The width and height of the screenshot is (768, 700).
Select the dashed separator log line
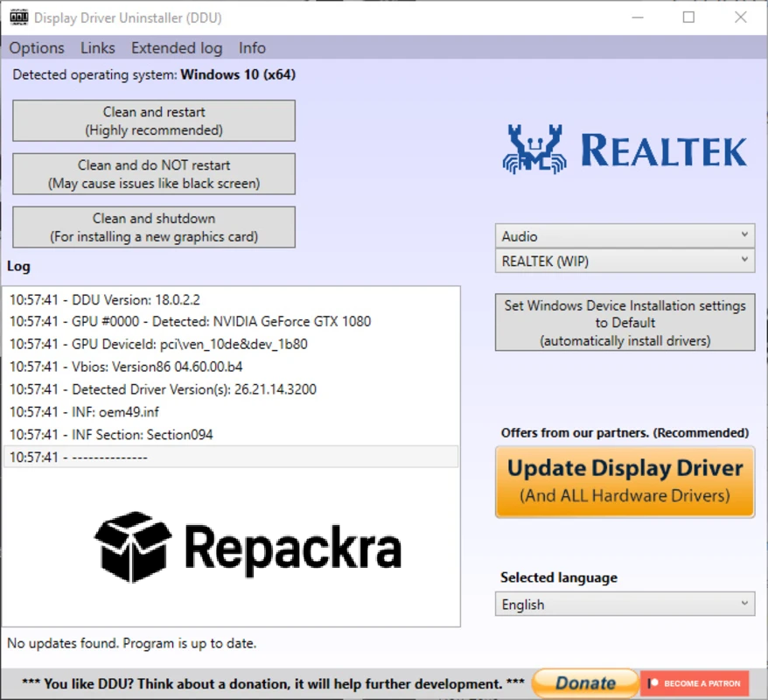(231, 457)
